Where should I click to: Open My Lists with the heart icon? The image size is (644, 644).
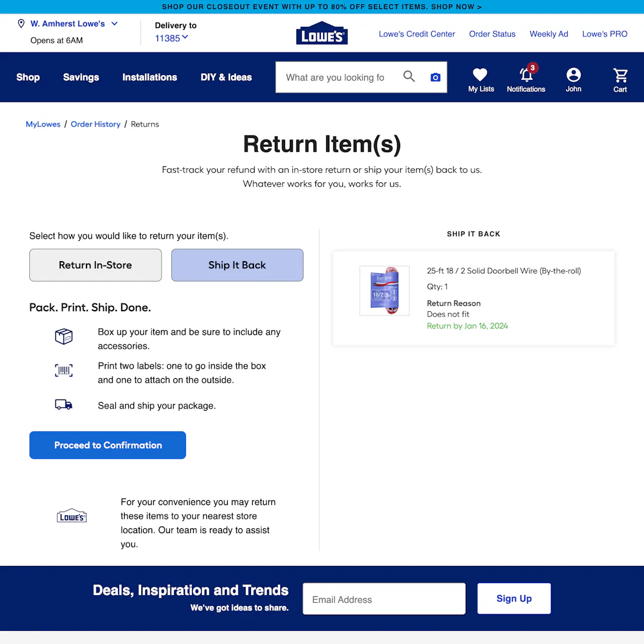click(480, 74)
